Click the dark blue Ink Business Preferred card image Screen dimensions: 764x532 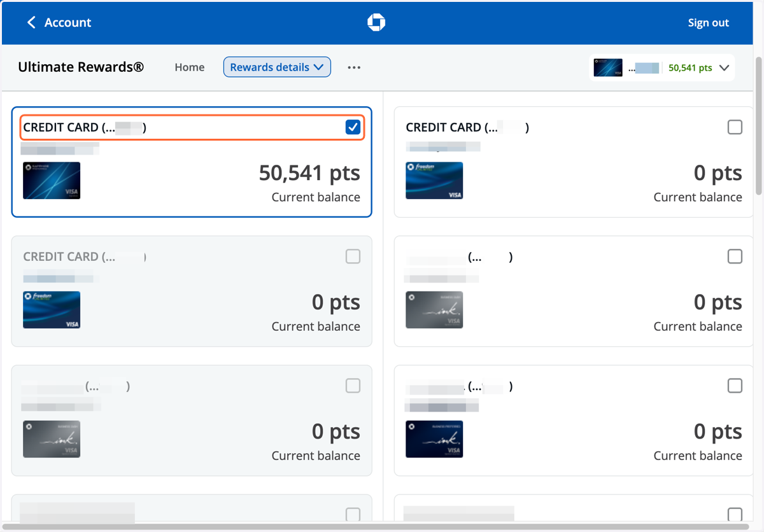[434, 439]
